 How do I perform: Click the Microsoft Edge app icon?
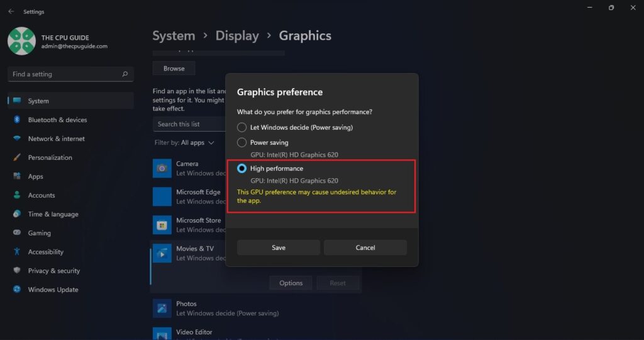pos(162,196)
